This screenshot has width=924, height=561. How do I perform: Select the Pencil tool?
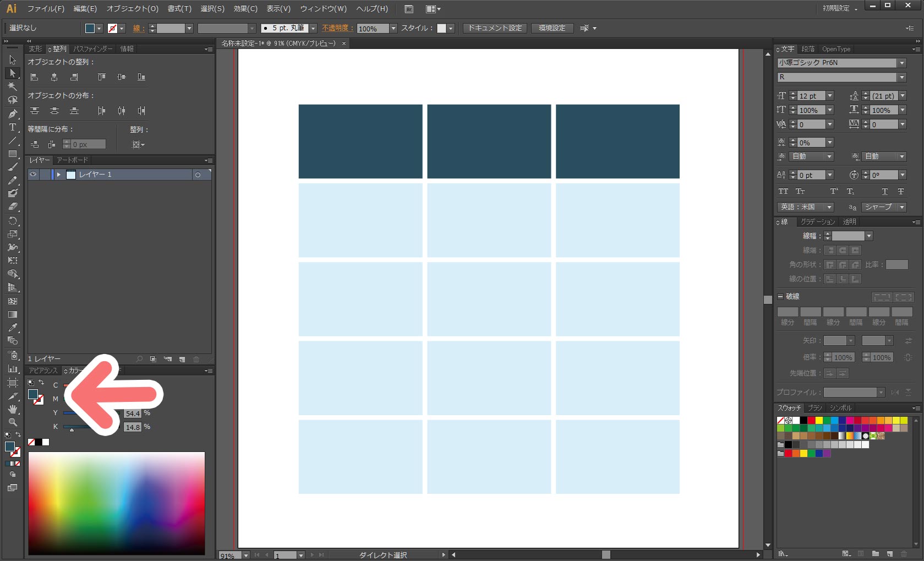coord(13,181)
